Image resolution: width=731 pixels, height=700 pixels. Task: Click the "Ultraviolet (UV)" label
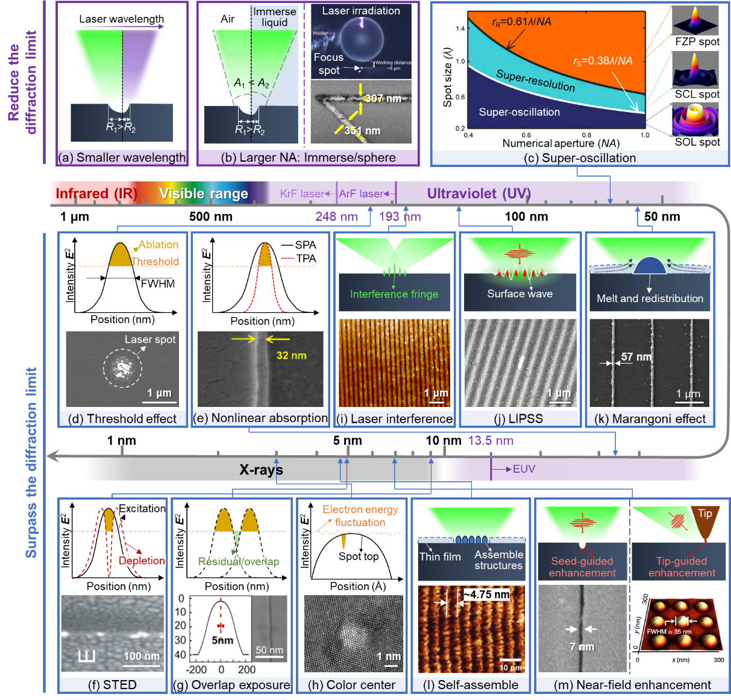coord(479,194)
